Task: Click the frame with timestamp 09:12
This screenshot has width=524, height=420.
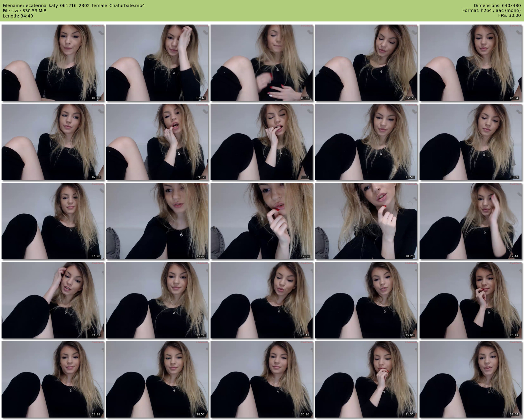Action: (x=157, y=142)
